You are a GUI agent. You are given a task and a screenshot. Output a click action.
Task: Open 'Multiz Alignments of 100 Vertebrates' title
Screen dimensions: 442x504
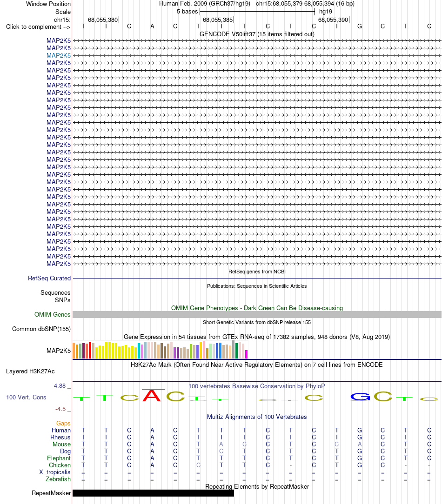click(x=257, y=417)
